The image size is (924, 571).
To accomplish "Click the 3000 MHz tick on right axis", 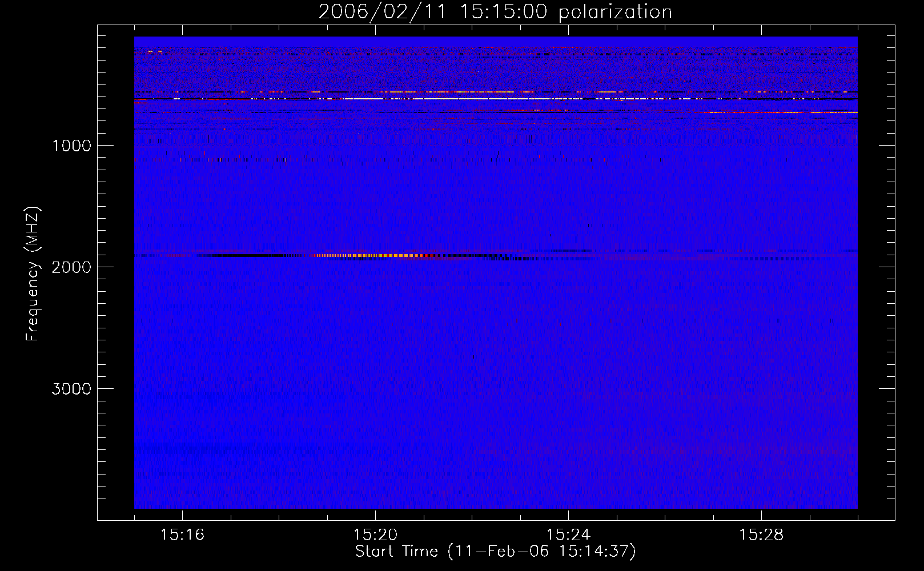I will click(887, 388).
